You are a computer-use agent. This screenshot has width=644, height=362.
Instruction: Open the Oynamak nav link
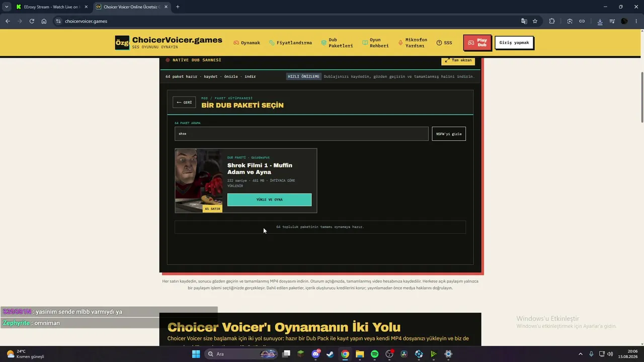point(247,43)
